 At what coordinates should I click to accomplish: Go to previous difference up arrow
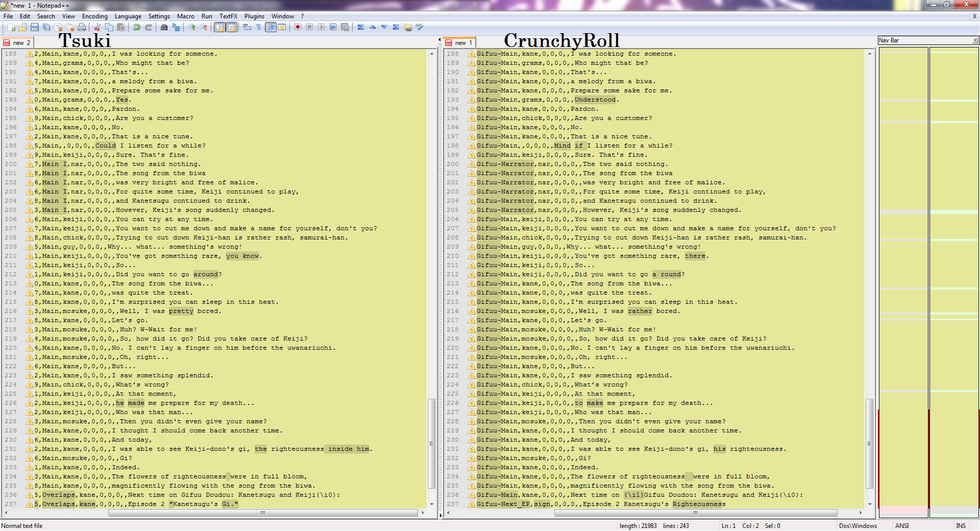pos(372,27)
